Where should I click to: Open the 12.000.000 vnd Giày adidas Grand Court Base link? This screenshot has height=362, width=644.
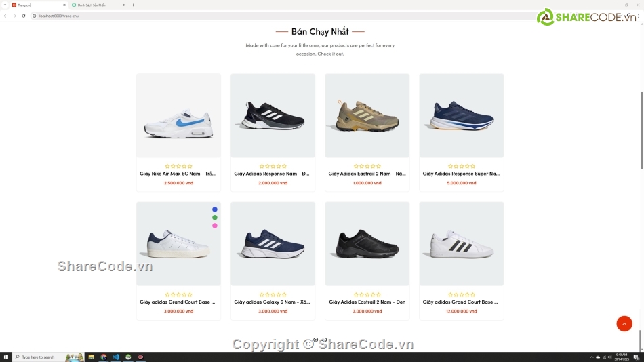click(x=461, y=302)
